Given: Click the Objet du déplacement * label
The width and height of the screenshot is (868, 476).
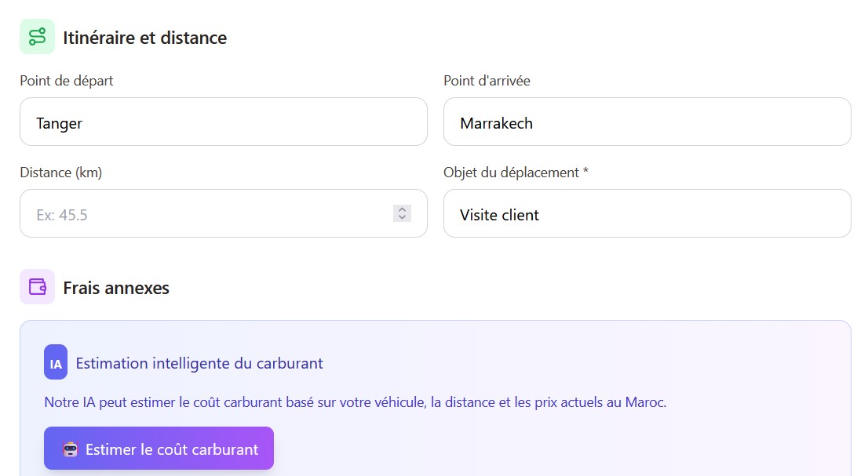Looking at the screenshot, I should [516, 173].
